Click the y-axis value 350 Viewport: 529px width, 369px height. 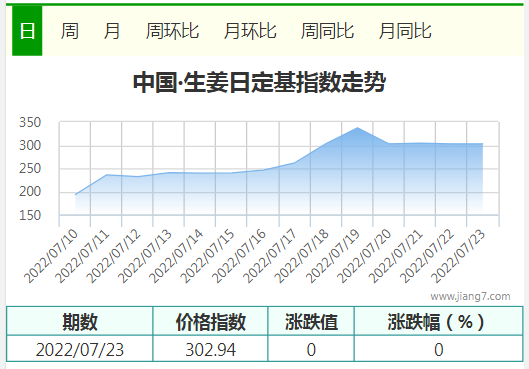point(30,122)
